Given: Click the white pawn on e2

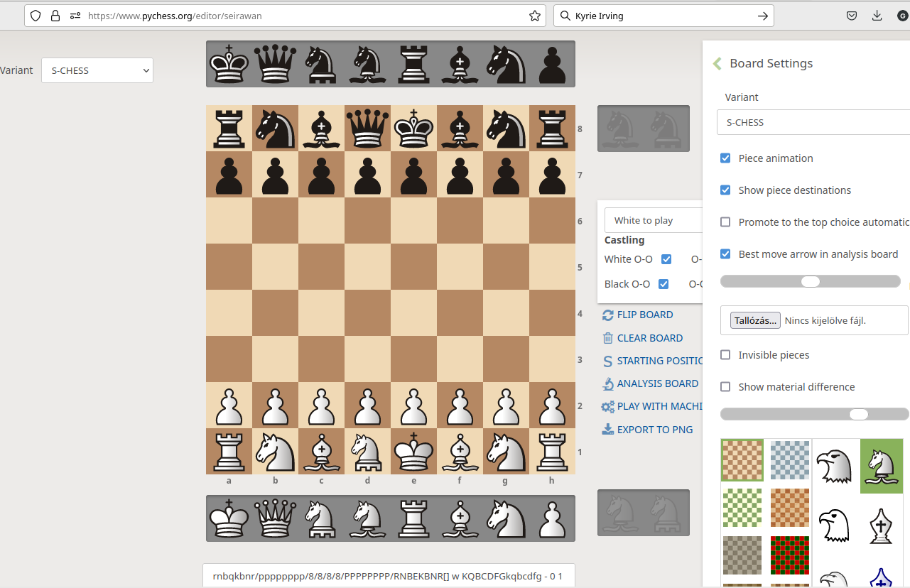Looking at the screenshot, I should (413, 405).
